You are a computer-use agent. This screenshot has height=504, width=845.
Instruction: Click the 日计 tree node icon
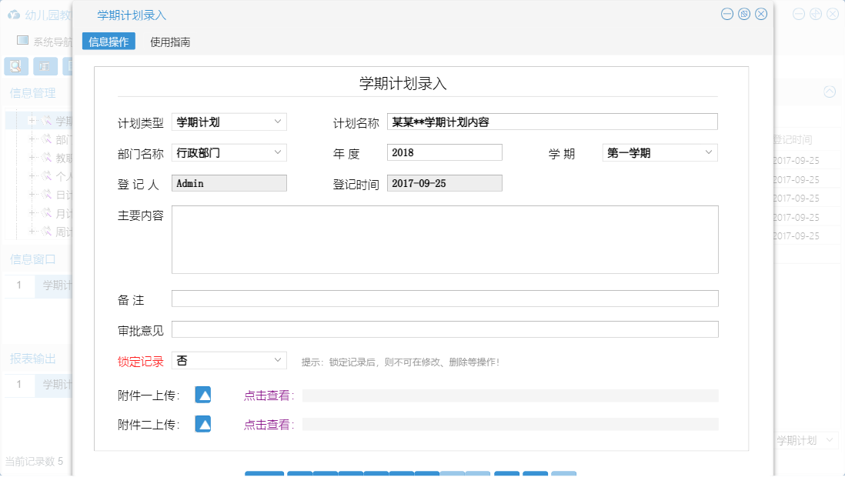point(46,195)
